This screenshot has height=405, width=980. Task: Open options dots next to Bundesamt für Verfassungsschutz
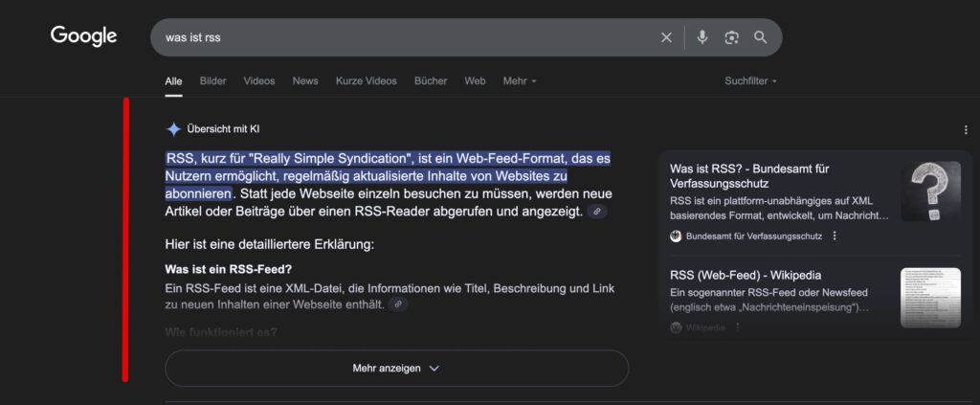[x=835, y=236]
